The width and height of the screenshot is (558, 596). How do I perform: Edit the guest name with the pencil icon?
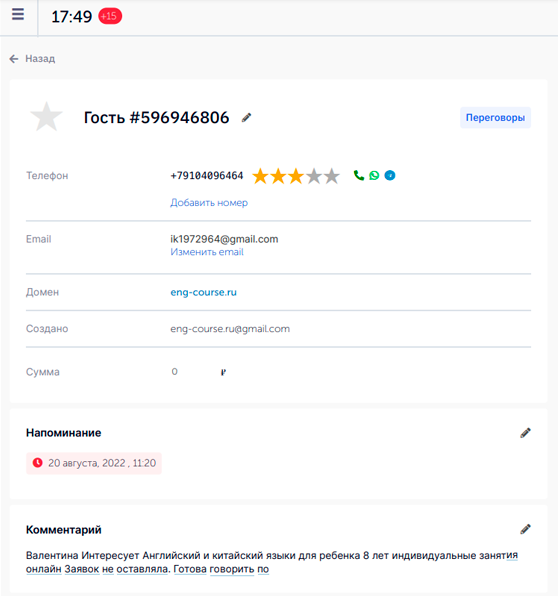click(246, 118)
